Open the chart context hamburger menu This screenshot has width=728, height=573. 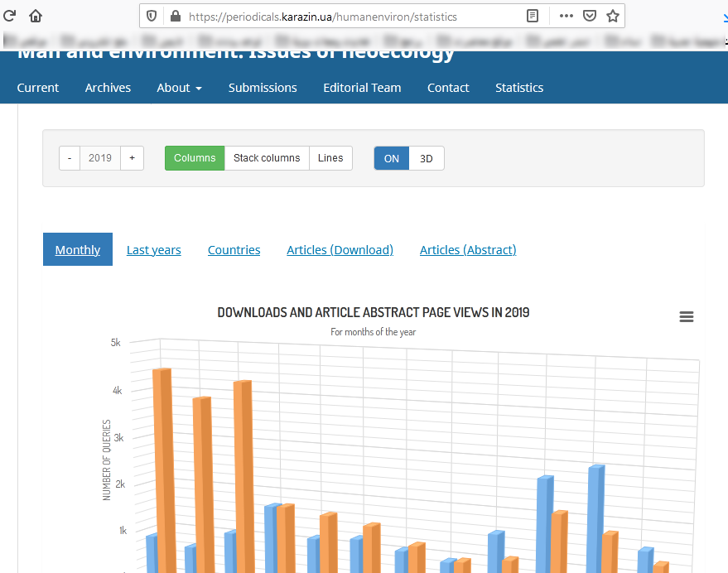tap(687, 316)
